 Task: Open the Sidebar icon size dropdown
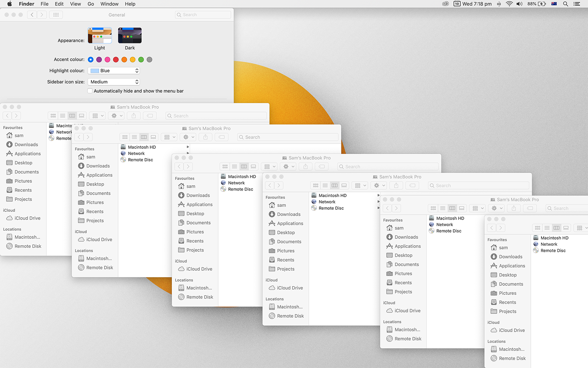pos(114,82)
